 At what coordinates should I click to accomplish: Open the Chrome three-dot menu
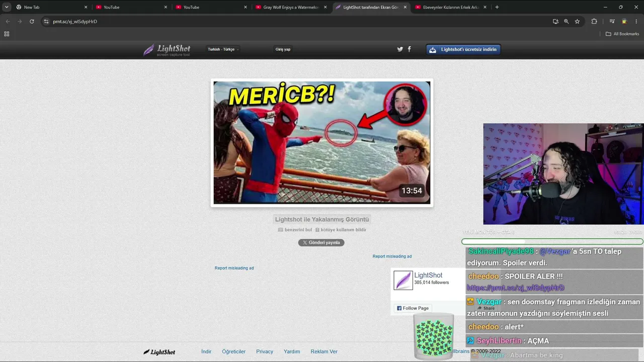pos(636,22)
